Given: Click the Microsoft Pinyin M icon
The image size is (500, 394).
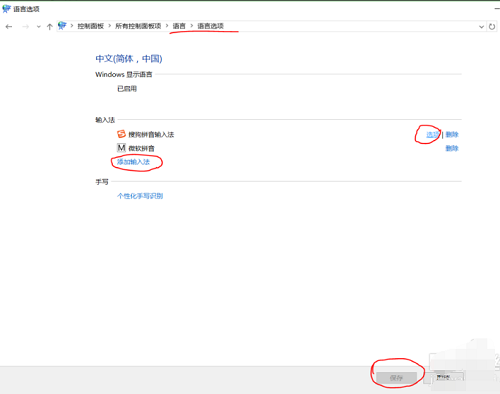Looking at the screenshot, I should (121, 148).
